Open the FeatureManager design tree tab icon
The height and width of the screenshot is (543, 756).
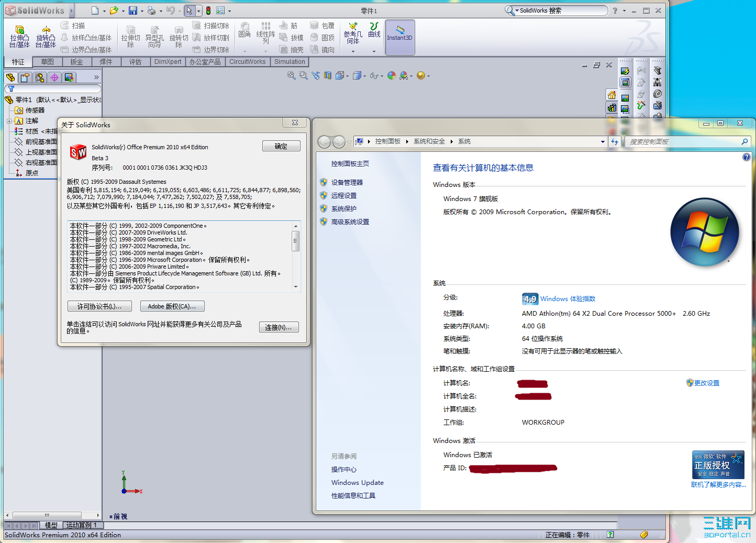[10, 77]
